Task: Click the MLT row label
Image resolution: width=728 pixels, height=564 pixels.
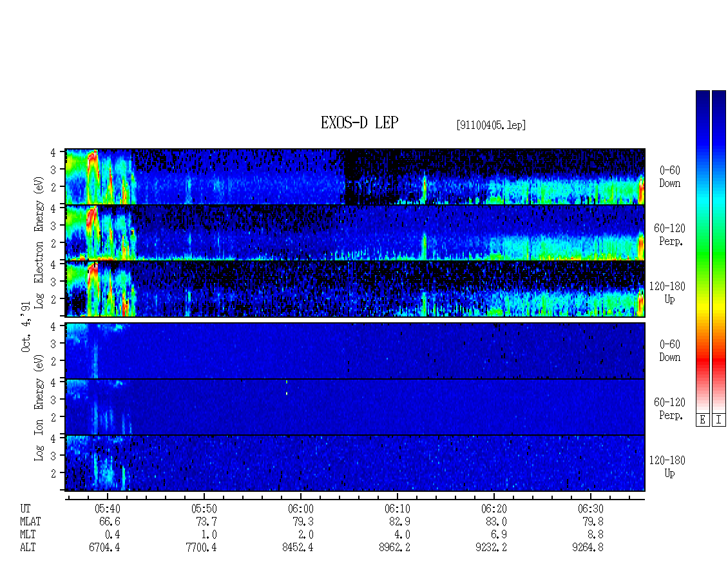Action: (28, 535)
